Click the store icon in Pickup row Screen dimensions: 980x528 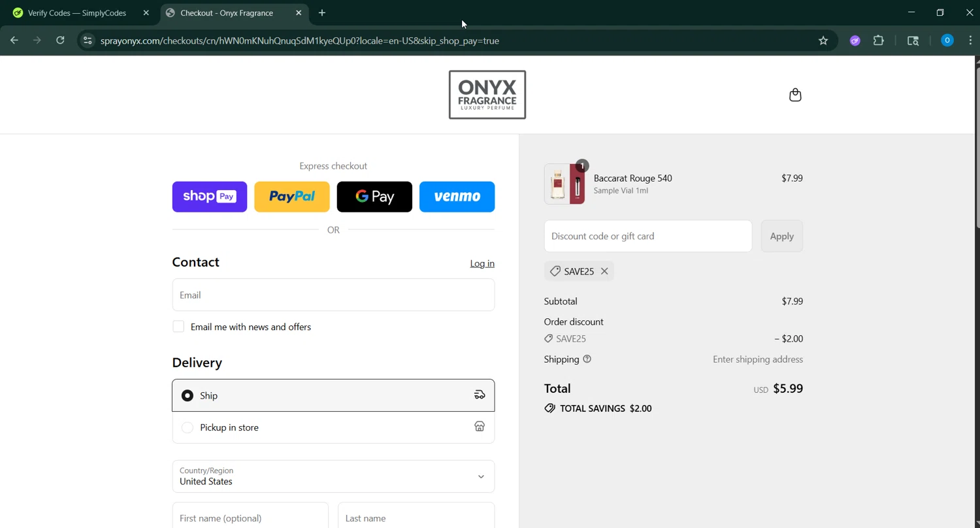pos(480,427)
